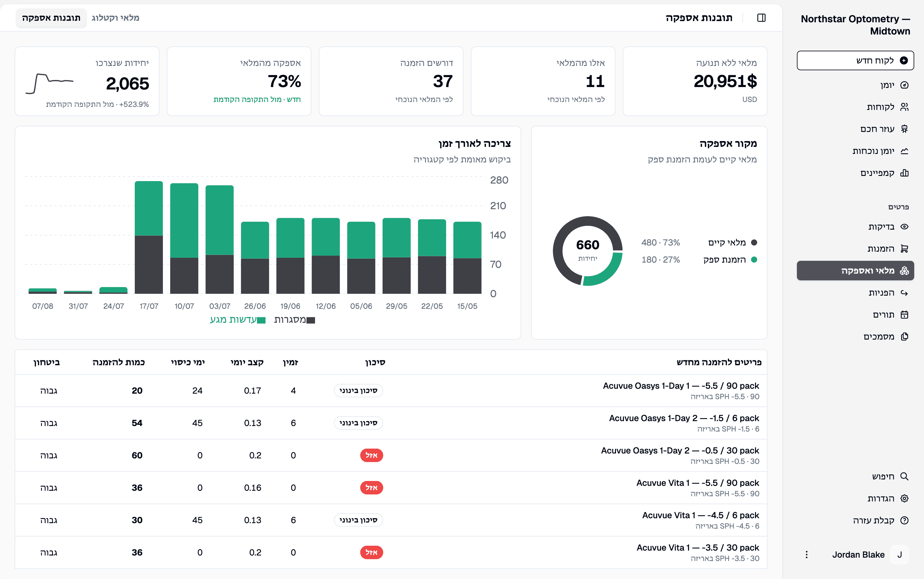Open the קבלת עזרה sidebar link
The height and width of the screenshot is (579, 924).
(x=855, y=520)
